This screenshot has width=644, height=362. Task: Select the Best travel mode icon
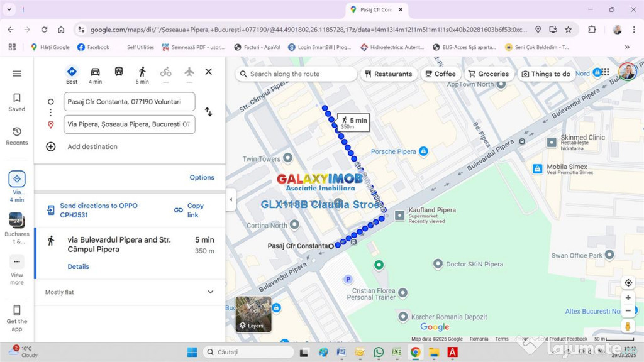click(x=72, y=75)
